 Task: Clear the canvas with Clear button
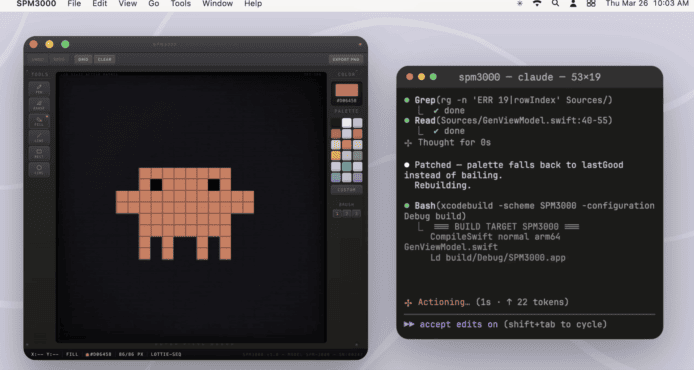pyautogui.click(x=104, y=59)
